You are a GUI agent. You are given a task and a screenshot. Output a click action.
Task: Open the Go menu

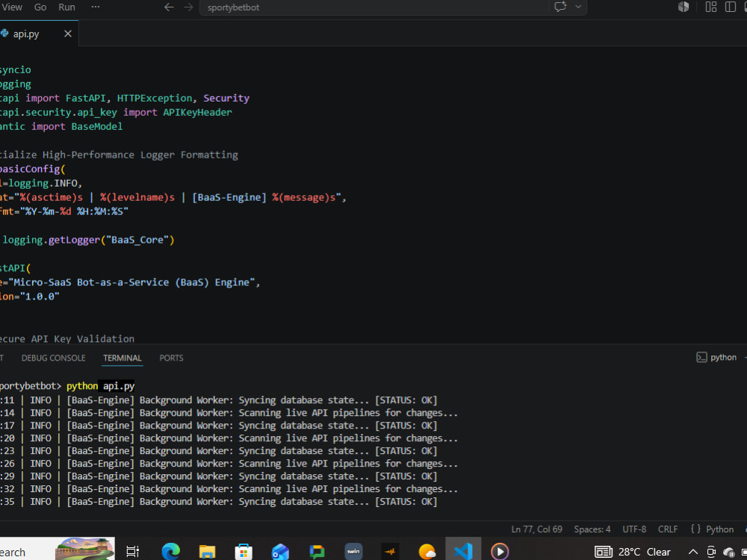pyautogui.click(x=40, y=7)
